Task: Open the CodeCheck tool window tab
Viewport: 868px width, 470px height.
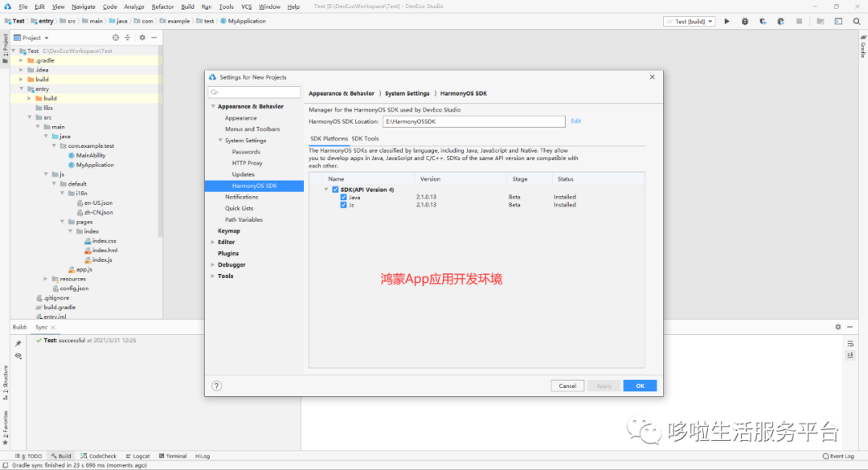Action: point(99,456)
